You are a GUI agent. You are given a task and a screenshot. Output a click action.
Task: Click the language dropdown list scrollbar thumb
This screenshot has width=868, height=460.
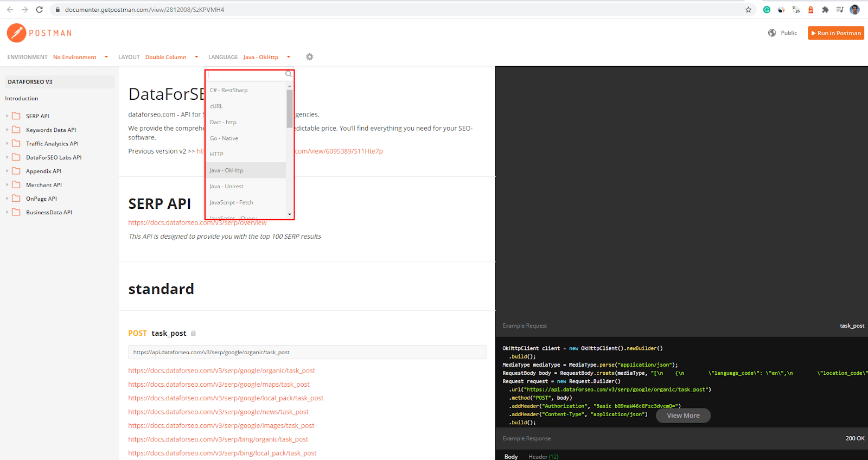(290, 108)
